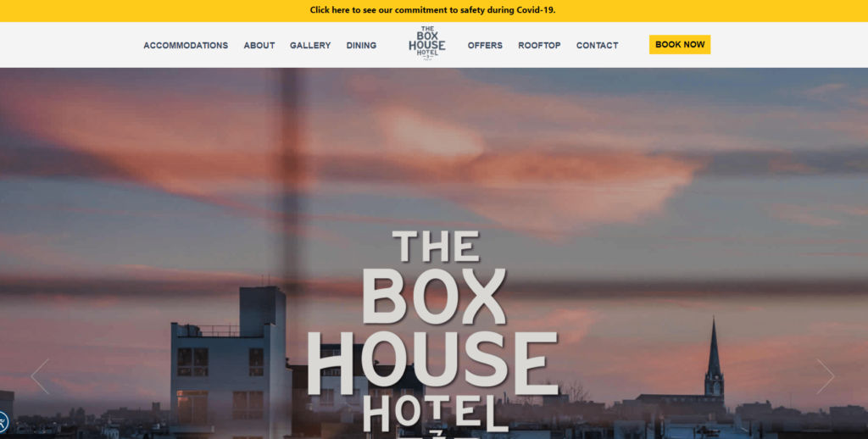Click the yellow Book Now button

(x=680, y=45)
